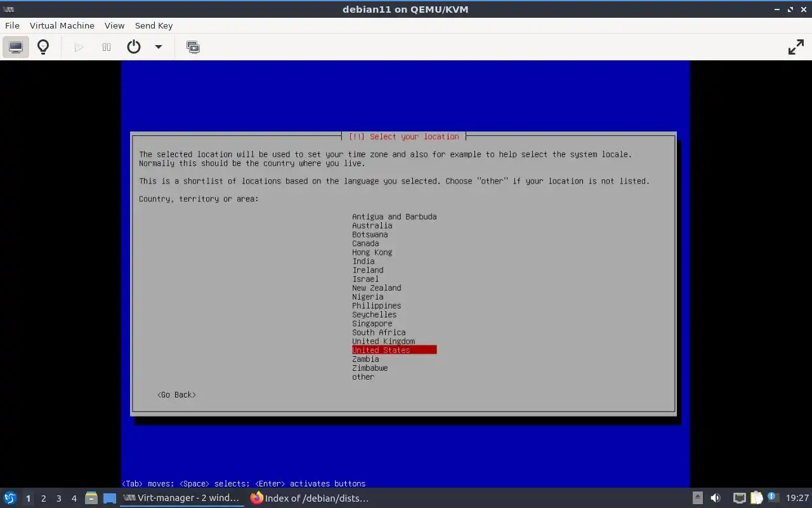Open the network status tray icon

coord(739,498)
